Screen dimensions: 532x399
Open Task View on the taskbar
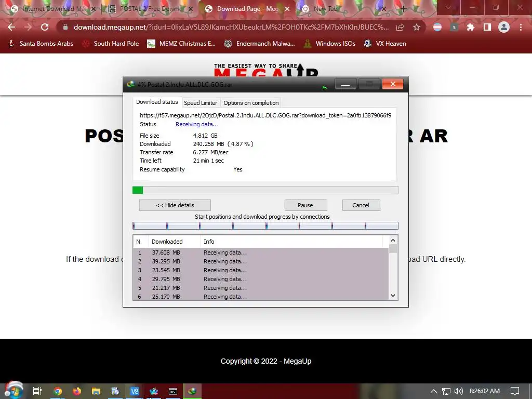click(37, 391)
